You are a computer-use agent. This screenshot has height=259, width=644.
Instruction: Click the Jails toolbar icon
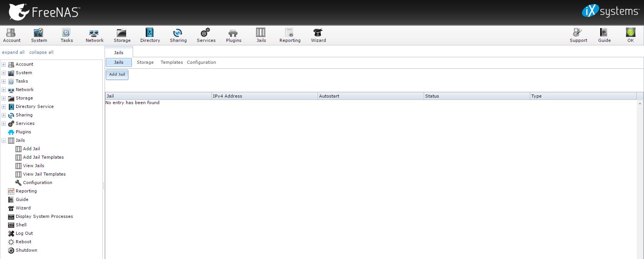[261, 35]
